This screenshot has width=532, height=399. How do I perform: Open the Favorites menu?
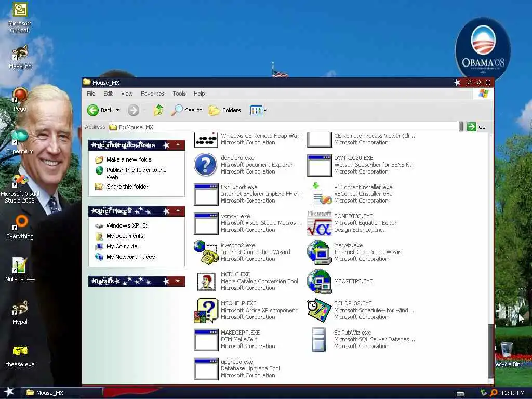(152, 94)
